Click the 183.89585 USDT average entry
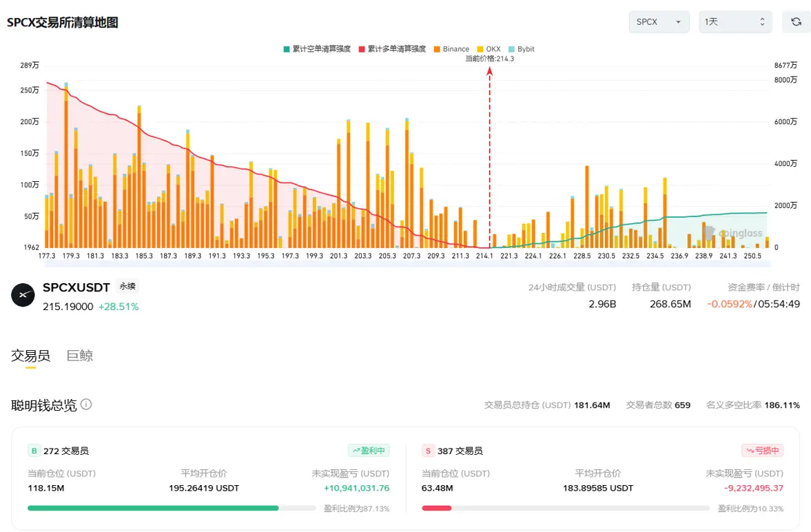The image size is (811, 532). [598, 488]
